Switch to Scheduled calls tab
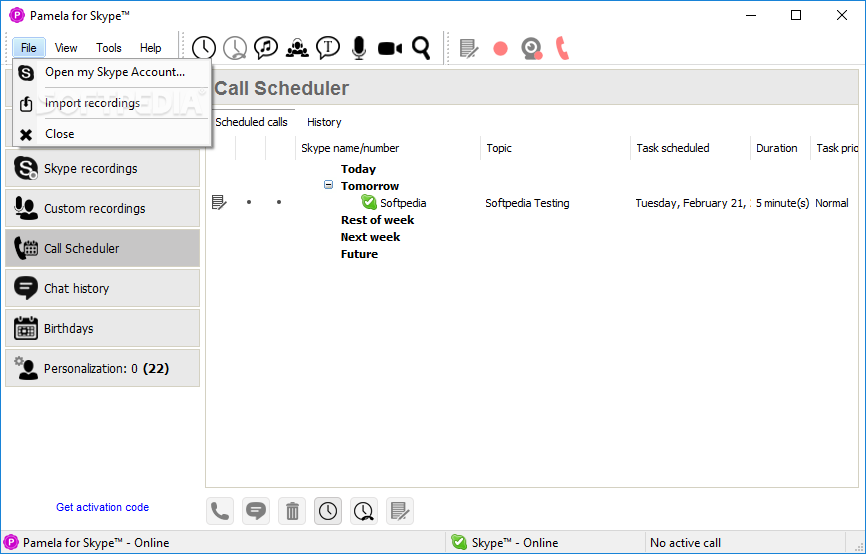This screenshot has height=554, width=866. [x=251, y=122]
